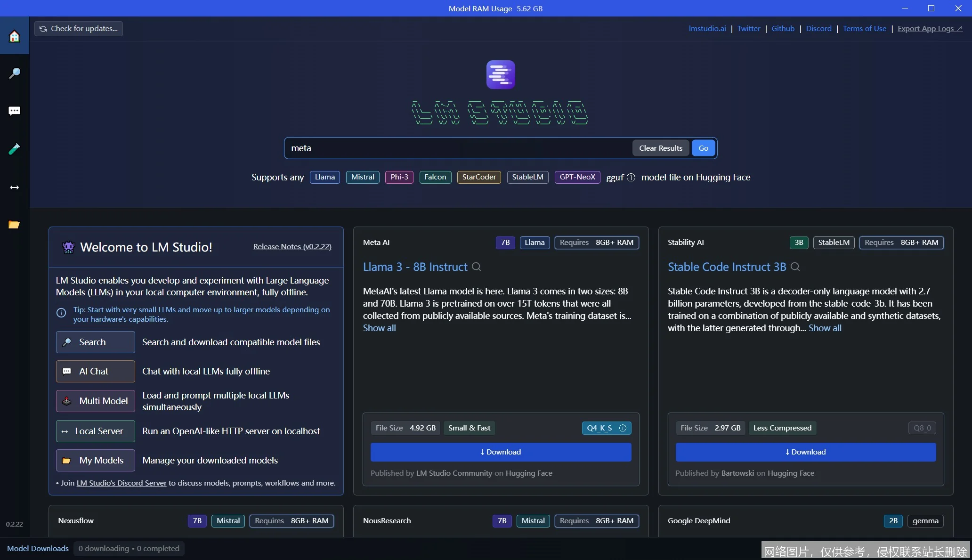Click the Q4_K_S quantization badge
972x560 pixels.
point(607,428)
